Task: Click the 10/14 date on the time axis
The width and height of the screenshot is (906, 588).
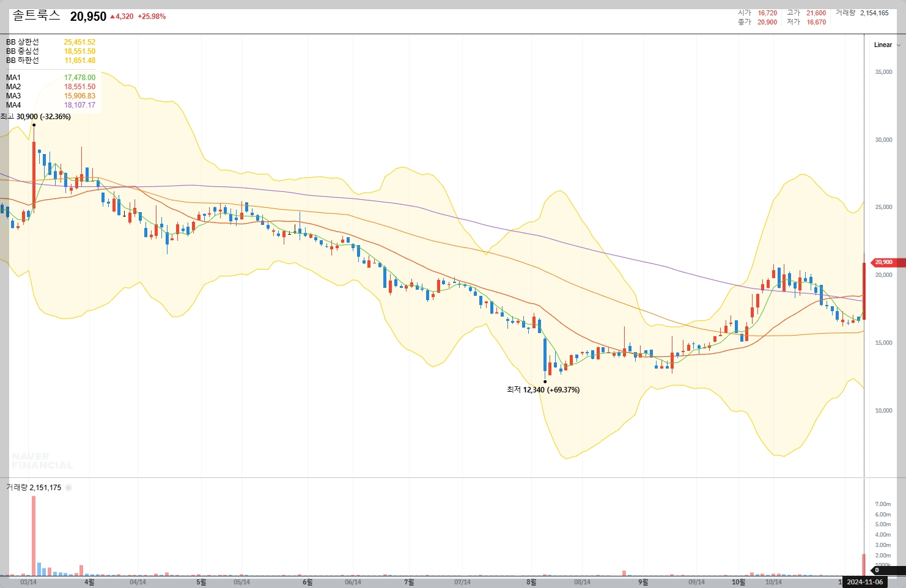Action: (773, 582)
